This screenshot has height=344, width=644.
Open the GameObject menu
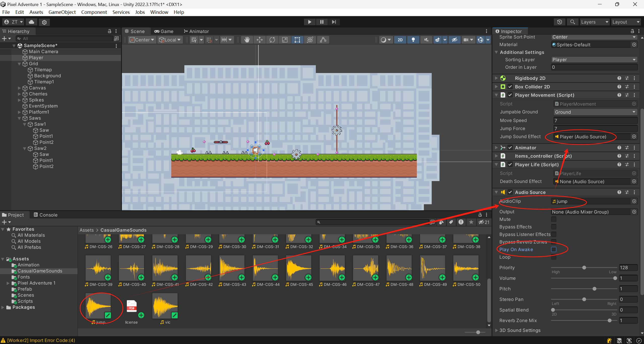click(62, 12)
